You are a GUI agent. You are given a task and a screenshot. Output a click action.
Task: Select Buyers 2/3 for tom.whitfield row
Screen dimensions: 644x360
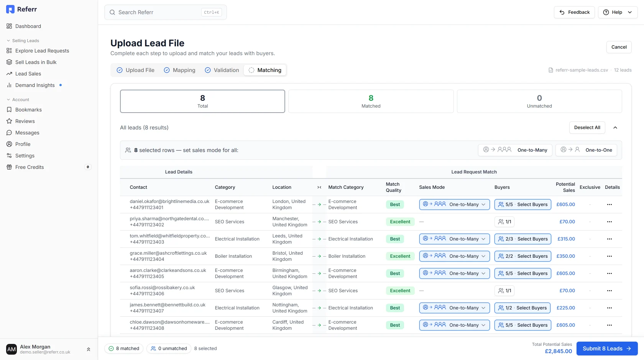(x=523, y=239)
